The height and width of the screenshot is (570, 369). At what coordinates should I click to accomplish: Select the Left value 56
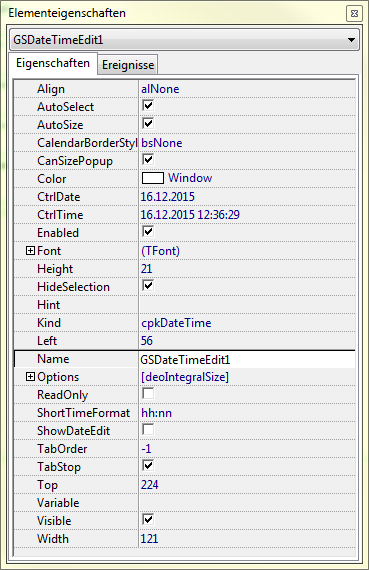click(147, 341)
